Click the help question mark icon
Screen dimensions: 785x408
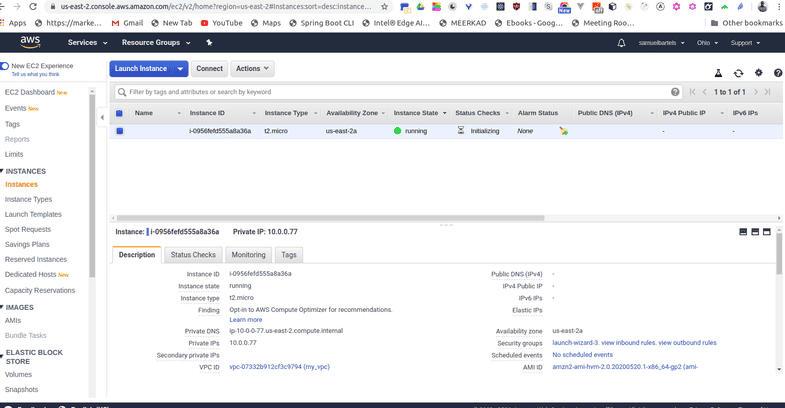778,73
